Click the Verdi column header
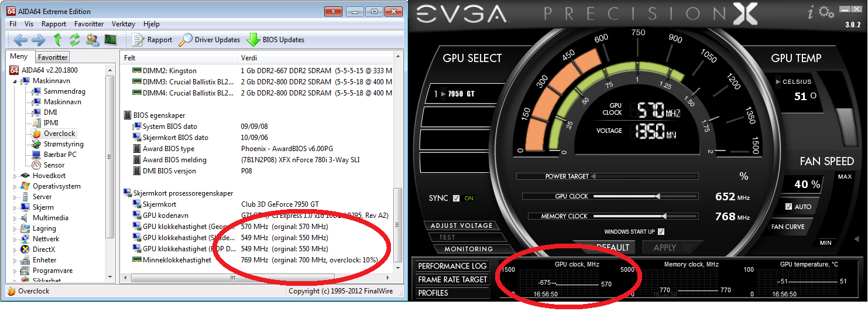This screenshot has height=311, width=868. 316,58
